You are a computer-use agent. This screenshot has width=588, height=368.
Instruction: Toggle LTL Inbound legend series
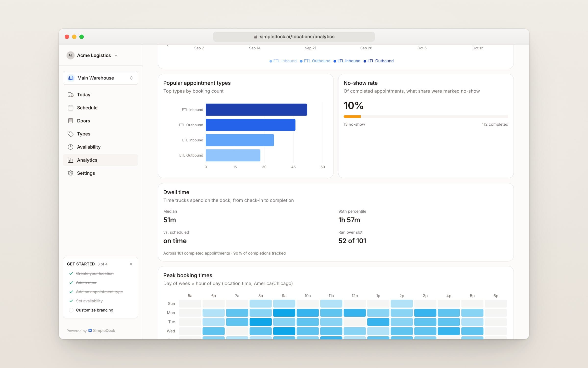[347, 61]
